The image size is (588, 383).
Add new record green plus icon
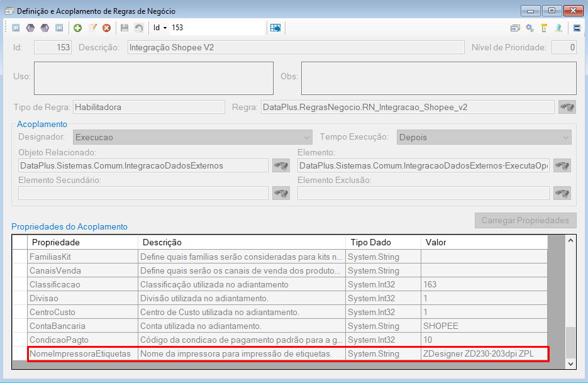point(77,28)
